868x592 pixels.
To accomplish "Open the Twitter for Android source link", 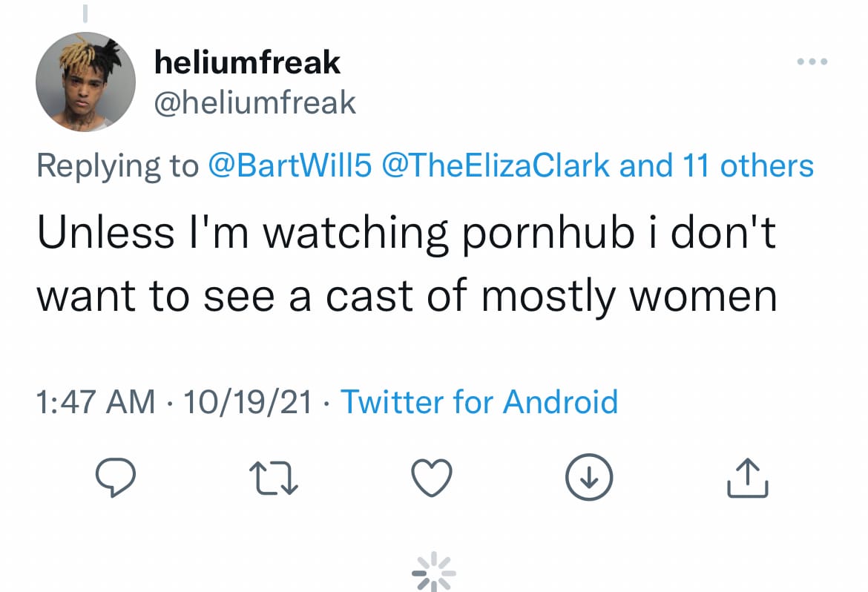I will point(479,401).
